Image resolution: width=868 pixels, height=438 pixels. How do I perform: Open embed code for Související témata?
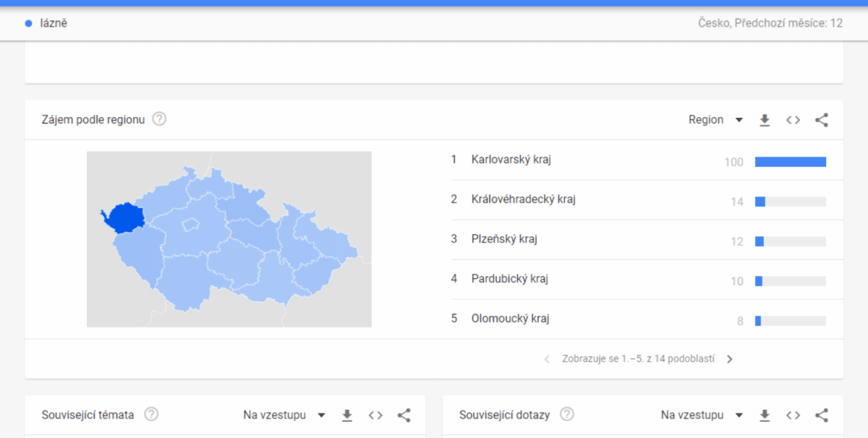[375, 415]
